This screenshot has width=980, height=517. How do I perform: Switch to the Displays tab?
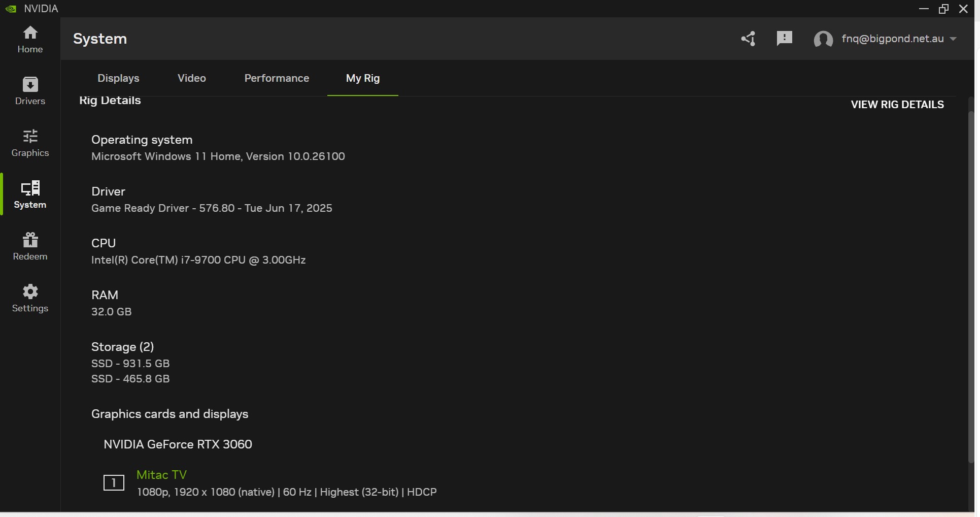(118, 78)
